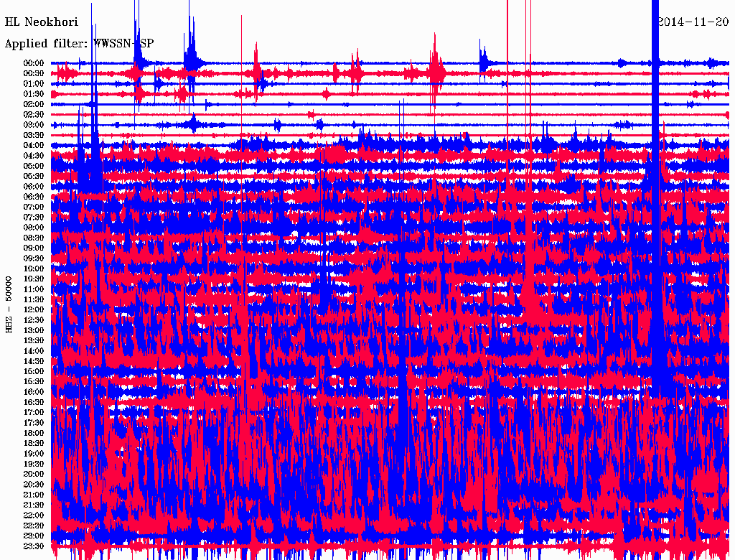Select the 03:00 time label
The width and height of the screenshot is (735, 560).
pos(33,125)
